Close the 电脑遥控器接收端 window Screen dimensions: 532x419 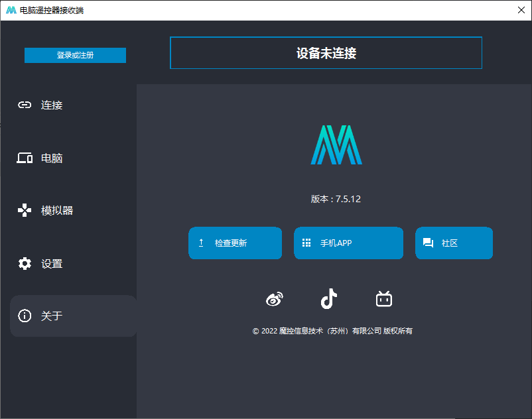point(521,10)
